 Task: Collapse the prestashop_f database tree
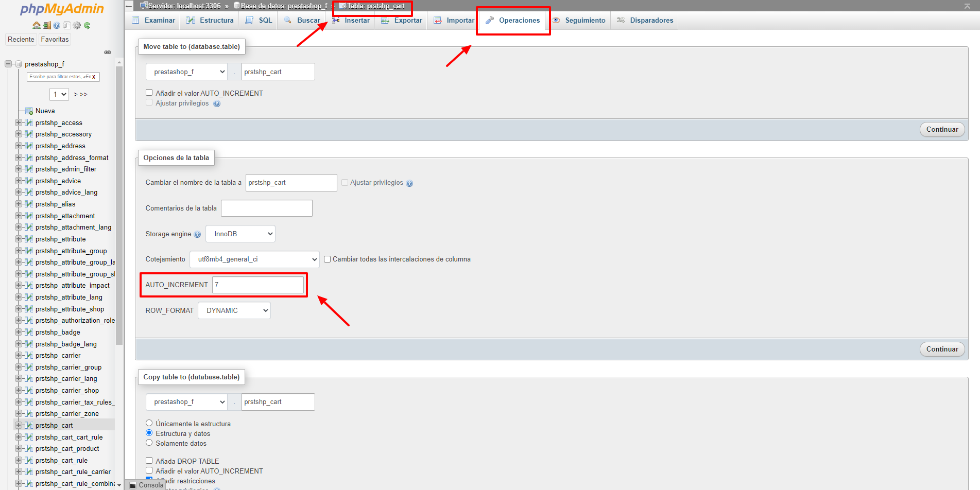tap(8, 64)
